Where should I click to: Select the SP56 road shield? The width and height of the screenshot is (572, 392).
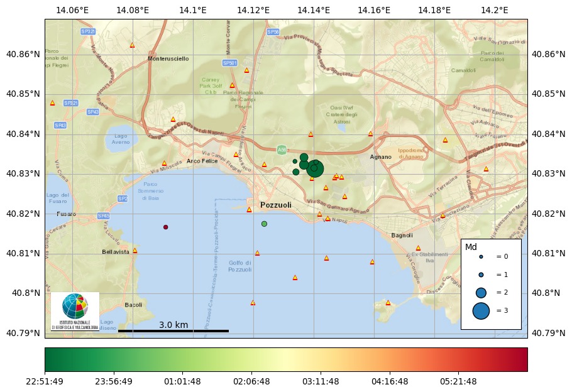coord(273,31)
